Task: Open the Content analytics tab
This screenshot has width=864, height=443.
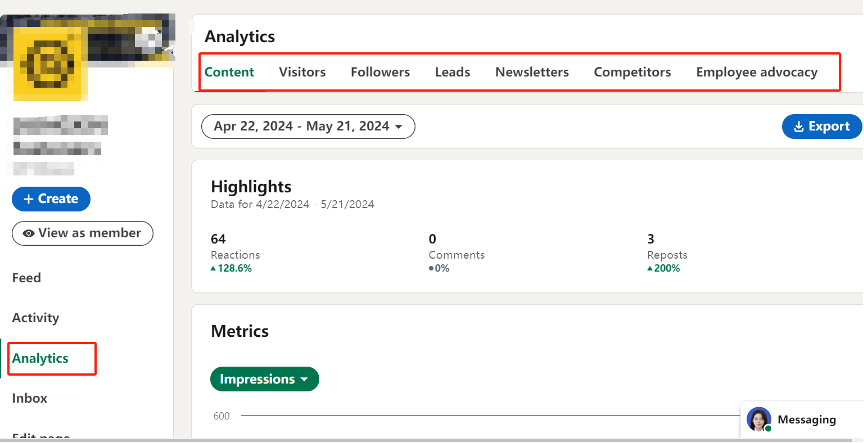Action: click(x=229, y=72)
